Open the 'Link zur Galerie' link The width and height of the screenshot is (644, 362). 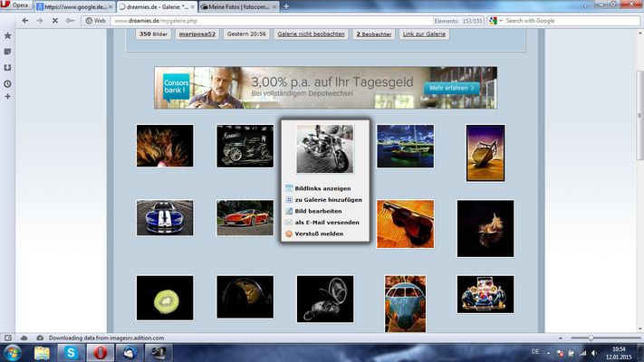click(x=424, y=34)
